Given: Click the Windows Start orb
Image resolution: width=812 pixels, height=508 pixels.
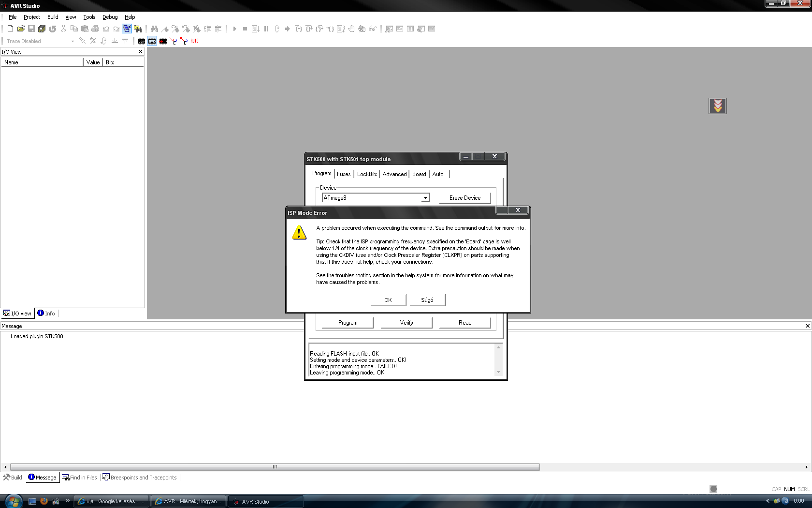Looking at the screenshot, I should point(13,501).
